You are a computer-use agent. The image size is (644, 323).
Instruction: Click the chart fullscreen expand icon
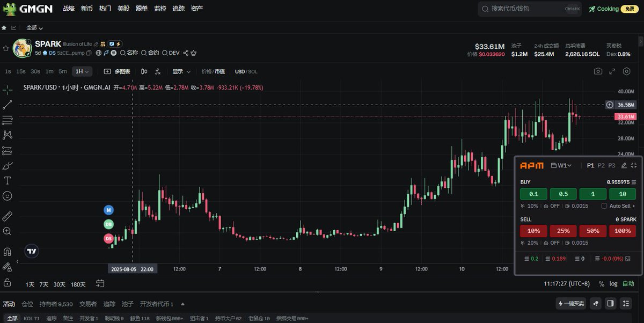612,70
